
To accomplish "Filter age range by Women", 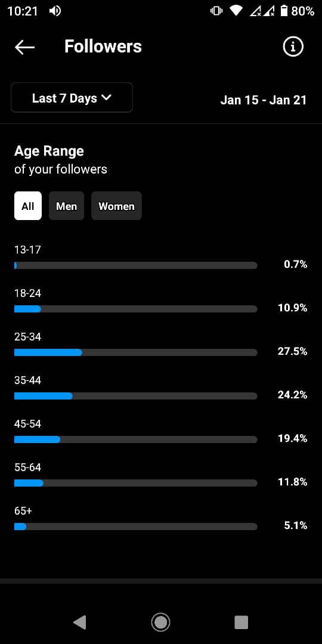I will [x=117, y=206].
